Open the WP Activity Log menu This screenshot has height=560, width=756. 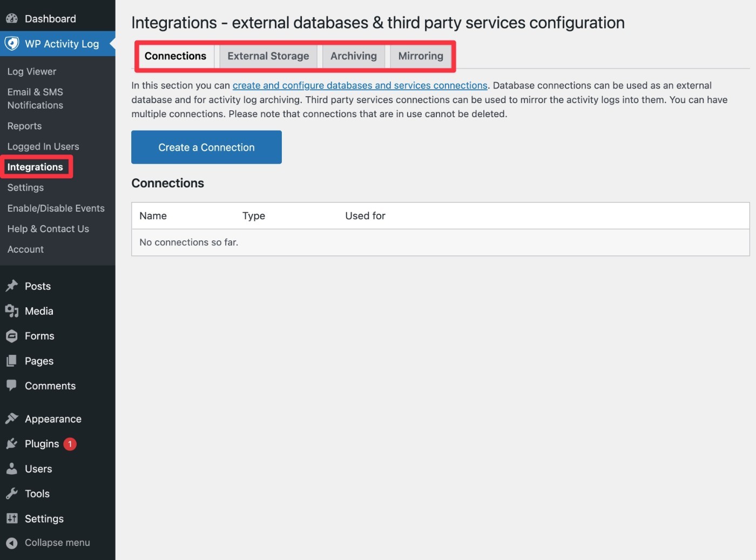57,44
